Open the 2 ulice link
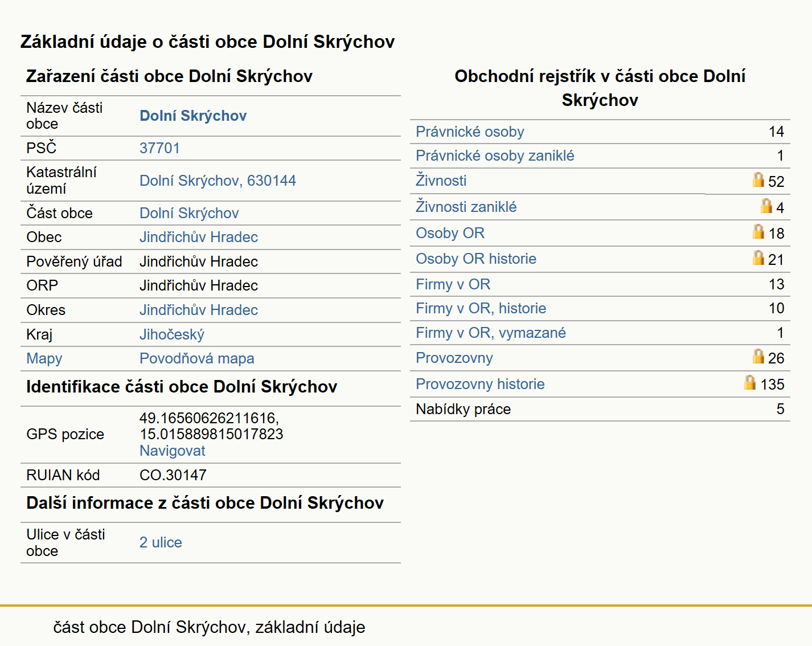812x646 pixels. tap(161, 542)
